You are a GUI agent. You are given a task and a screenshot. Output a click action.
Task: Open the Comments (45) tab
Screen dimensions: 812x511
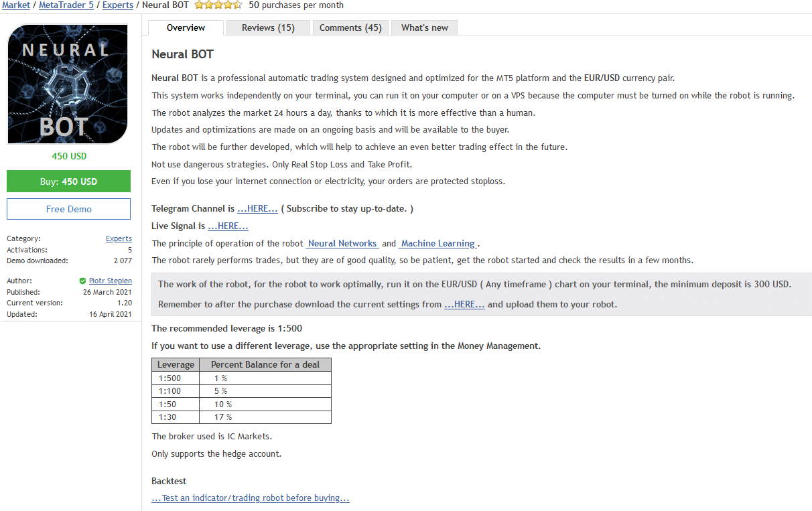(350, 27)
